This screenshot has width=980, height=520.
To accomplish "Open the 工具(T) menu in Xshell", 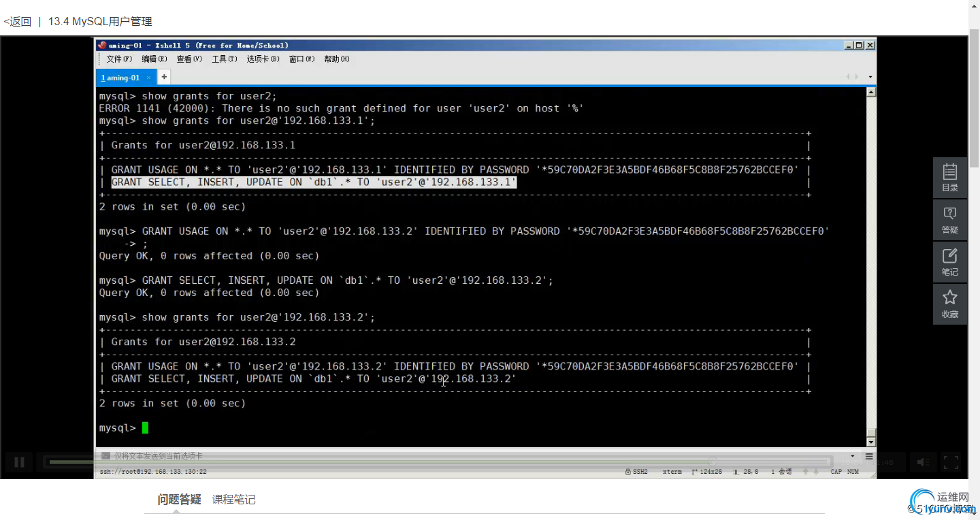I will [x=225, y=59].
